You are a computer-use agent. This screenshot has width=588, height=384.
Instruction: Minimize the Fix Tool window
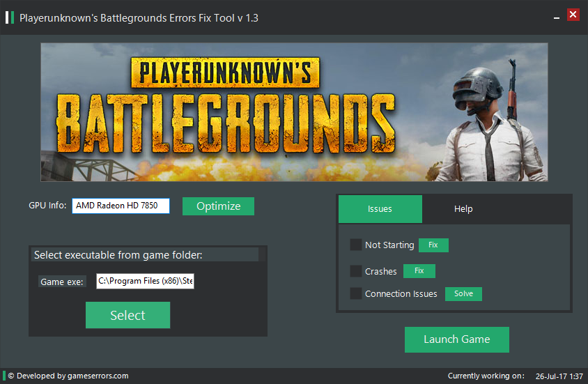click(557, 17)
